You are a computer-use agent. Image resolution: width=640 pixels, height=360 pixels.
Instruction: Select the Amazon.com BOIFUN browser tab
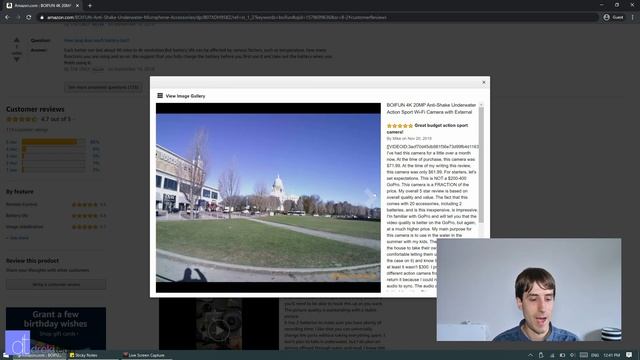(41, 6)
